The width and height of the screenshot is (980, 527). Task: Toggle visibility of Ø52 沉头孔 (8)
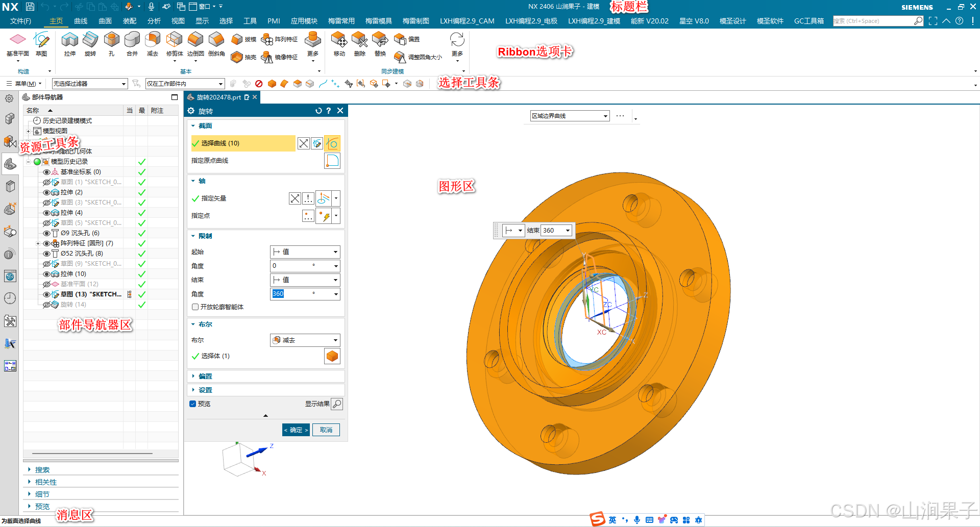[46, 254]
